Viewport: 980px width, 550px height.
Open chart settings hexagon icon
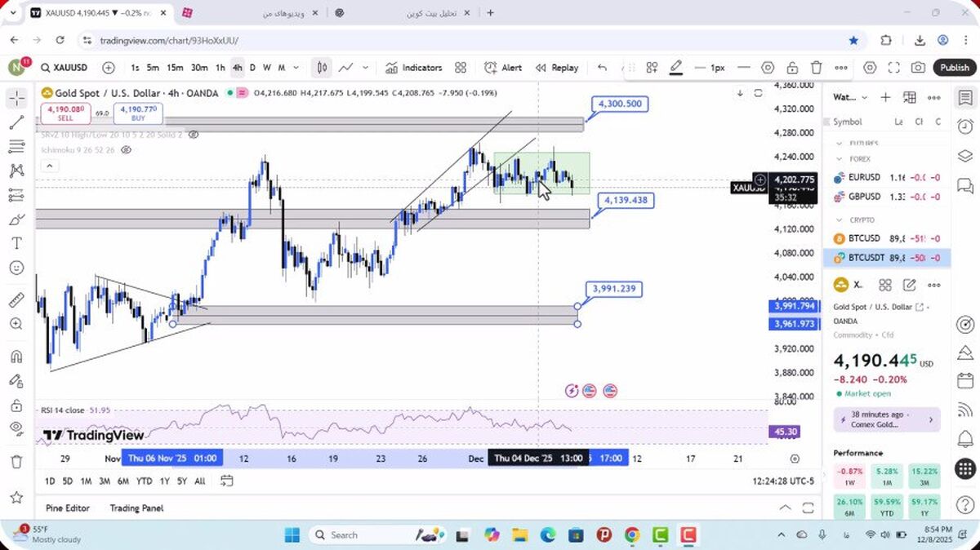click(870, 68)
